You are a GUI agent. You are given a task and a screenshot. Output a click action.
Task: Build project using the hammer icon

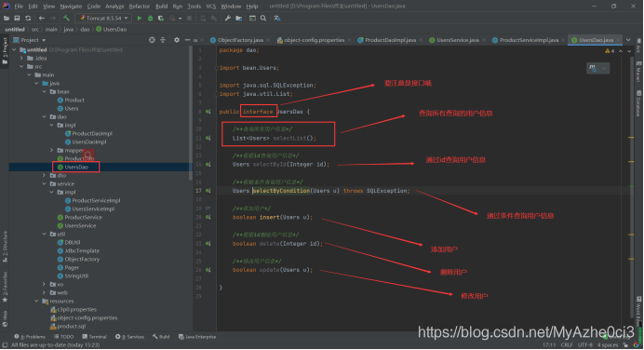[66, 18]
